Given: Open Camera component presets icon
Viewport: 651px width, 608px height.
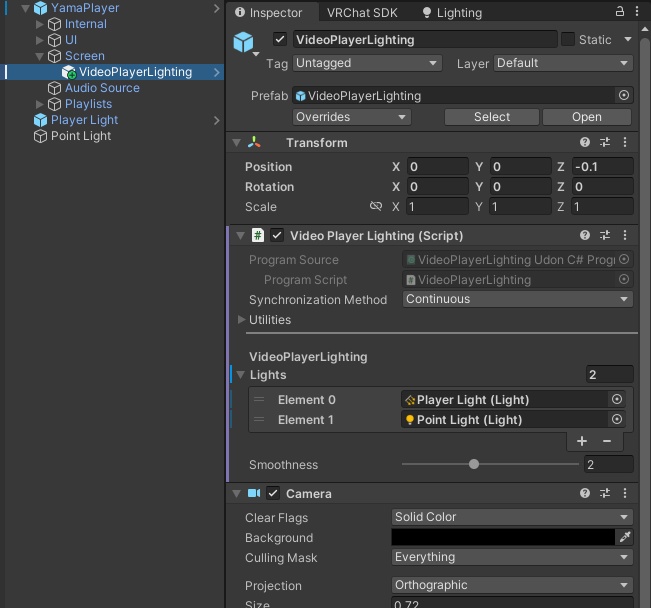Looking at the screenshot, I should (x=605, y=493).
